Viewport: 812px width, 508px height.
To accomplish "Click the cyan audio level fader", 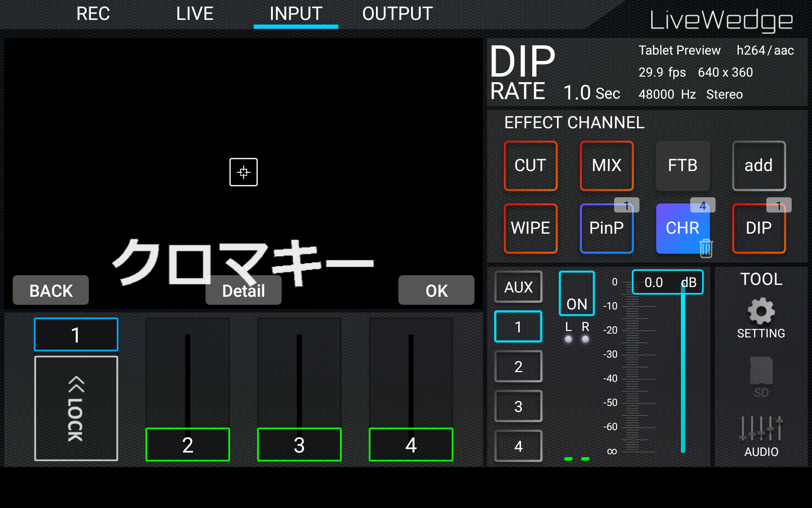I will (x=683, y=368).
